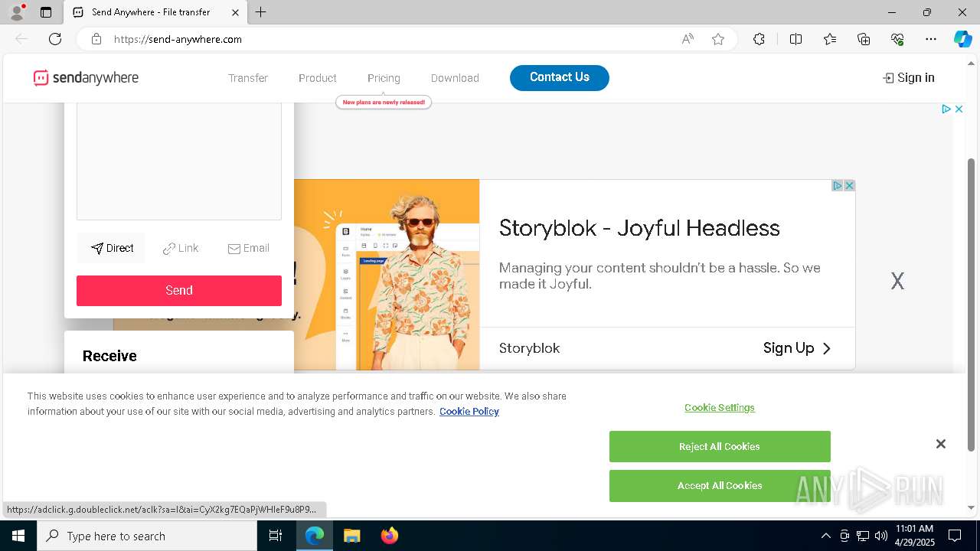Image resolution: width=980 pixels, height=551 pixels.
Task: Open the Download menu
Action: point(455,78)
